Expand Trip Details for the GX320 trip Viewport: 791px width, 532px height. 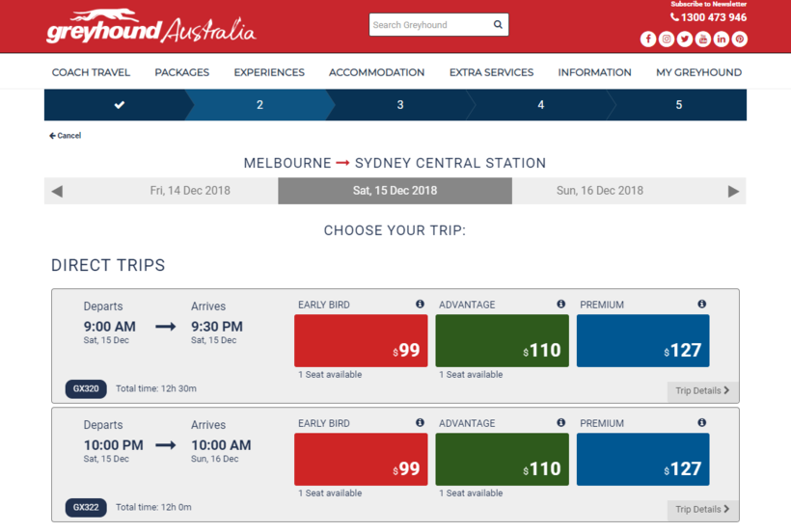pos(701,390)
